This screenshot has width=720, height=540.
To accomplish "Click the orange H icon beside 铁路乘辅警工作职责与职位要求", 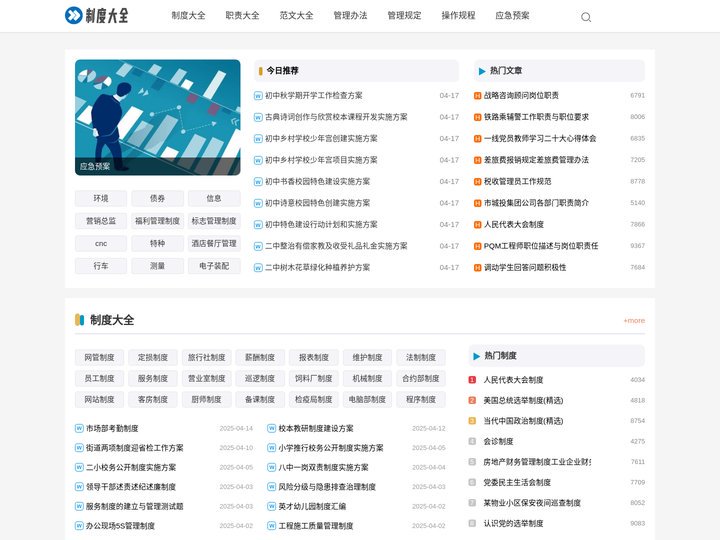I will click(478, 117).
